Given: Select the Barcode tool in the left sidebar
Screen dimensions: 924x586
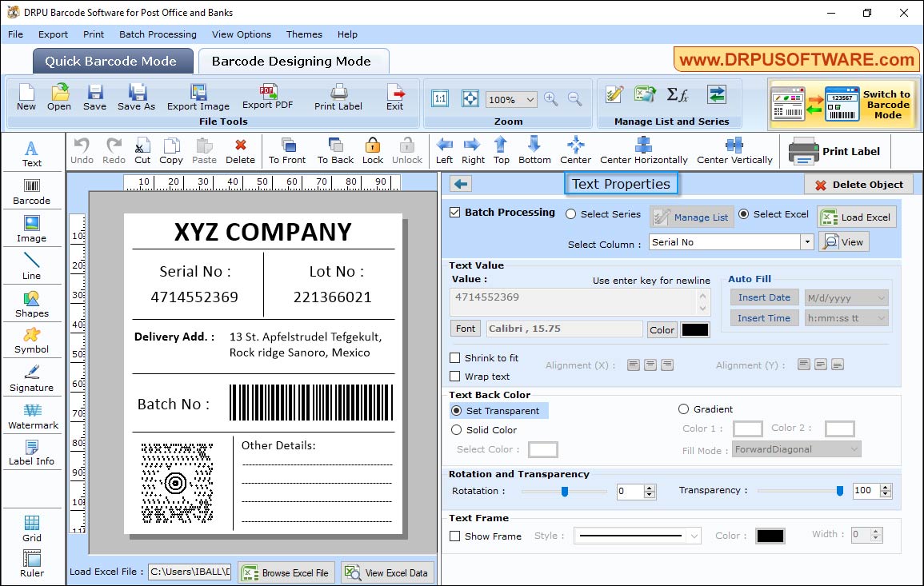Looking at the screenshot, I should (32, 190).
